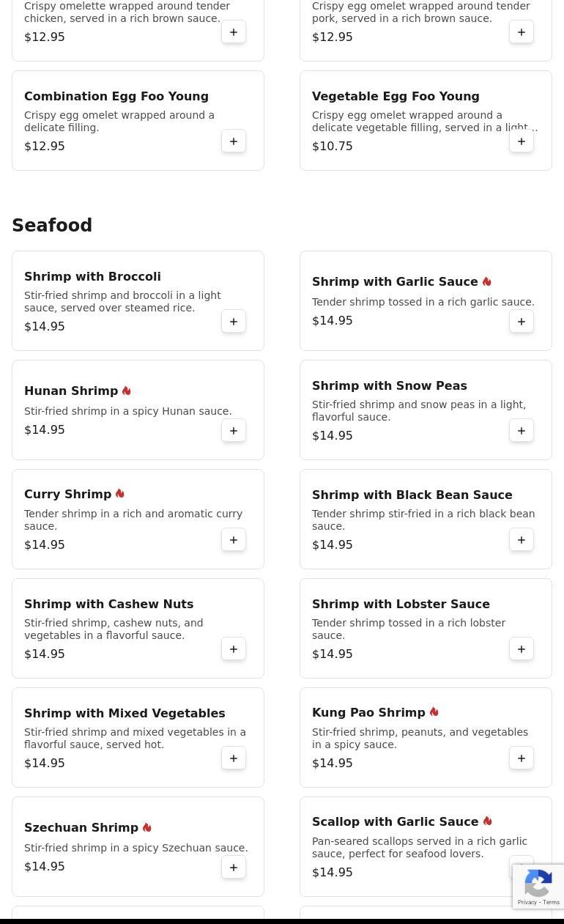This screenshot has height=924, width=564.
Task: Add Combination Egg Foo Young to order
Action: (x=234, y=141)
